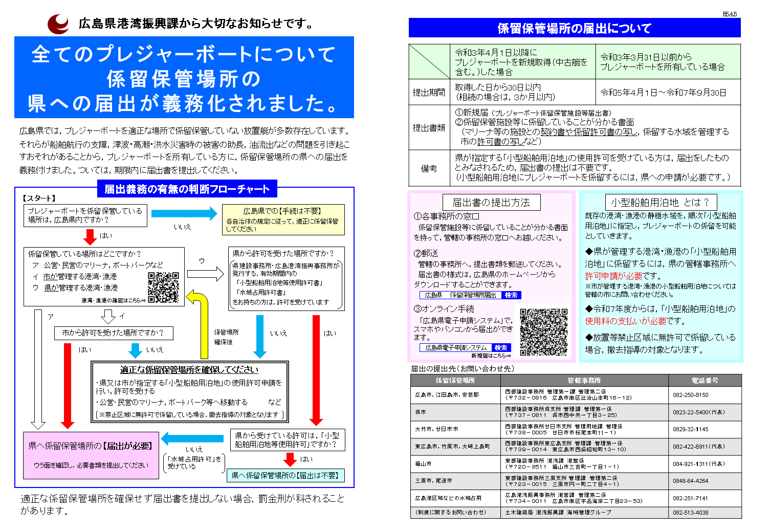The image size is (769, 532).
Task: Click the phone number 084-921-1311(代表)
Action: 698,464
